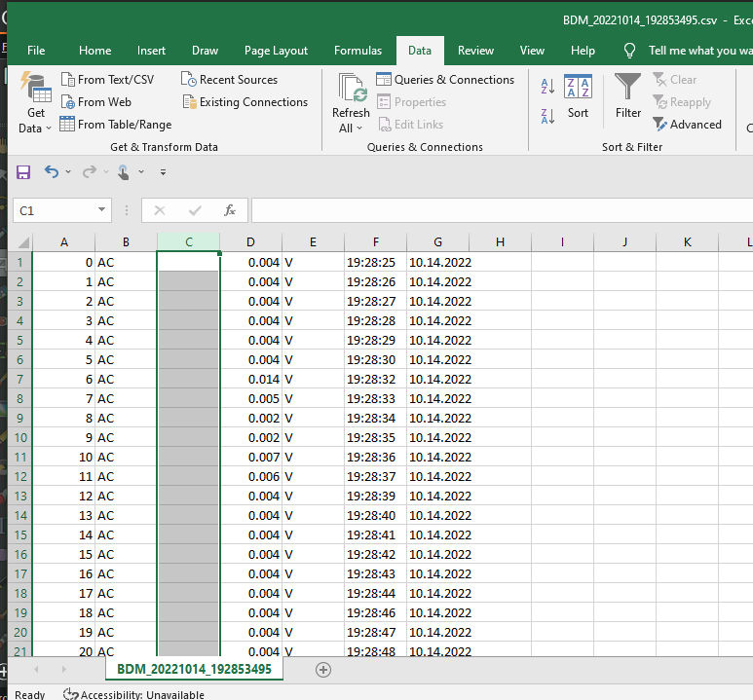The height and width of the screenshot is (700, 753).
Task: Click the Reapply filter button
Action: [x=682, y=102]
